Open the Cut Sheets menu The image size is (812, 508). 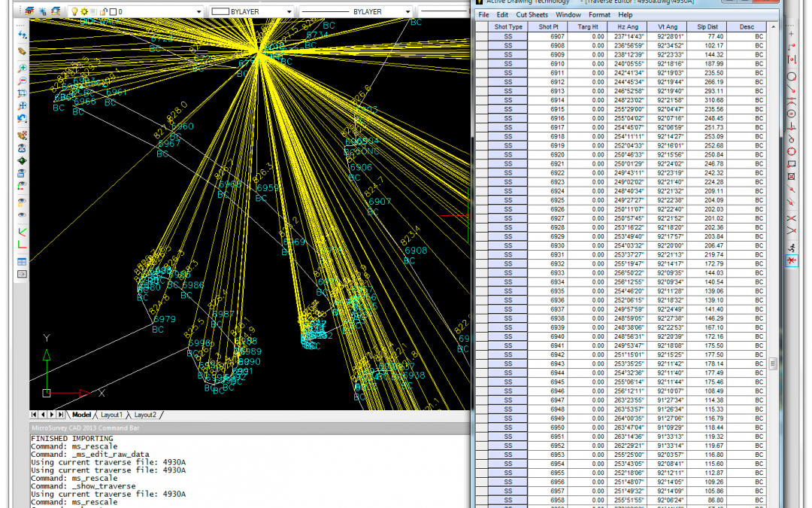click(532, 15)
